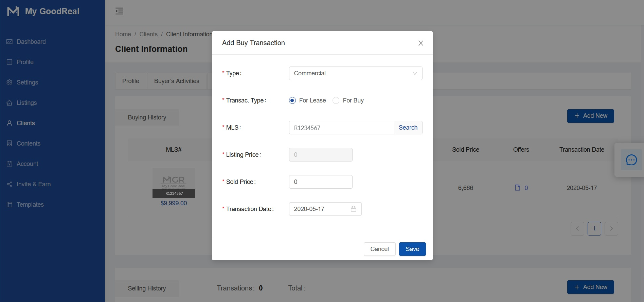Click the Buying History section label
Screen dimensions: 644x302
pyautogui.click(x=147, y=117)
